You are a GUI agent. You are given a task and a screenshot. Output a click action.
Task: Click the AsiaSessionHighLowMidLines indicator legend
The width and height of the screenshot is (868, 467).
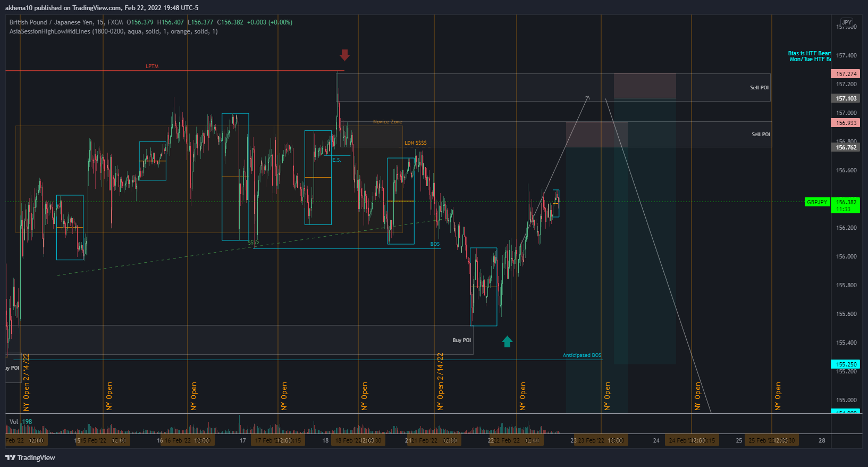pos(113,31)
